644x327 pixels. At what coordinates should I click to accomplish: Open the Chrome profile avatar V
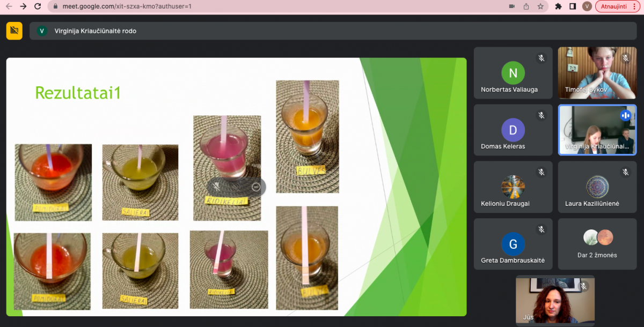587,6
